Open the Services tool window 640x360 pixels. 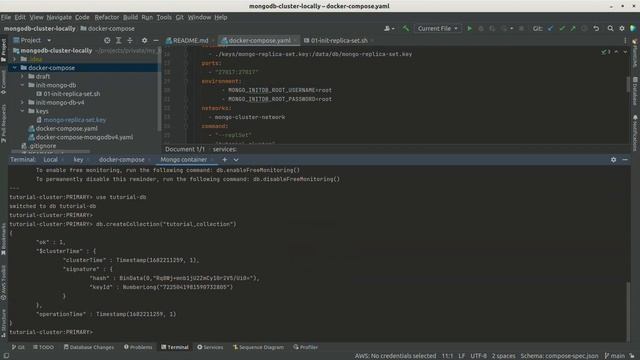click(210, 347)
